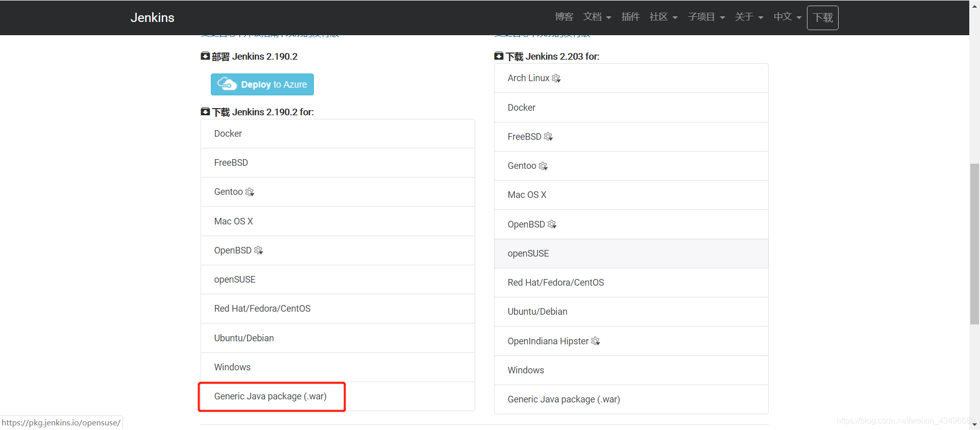Expand the 文档 dropdown menu
The image size is (980, 430).
click(x=597, y=17)
